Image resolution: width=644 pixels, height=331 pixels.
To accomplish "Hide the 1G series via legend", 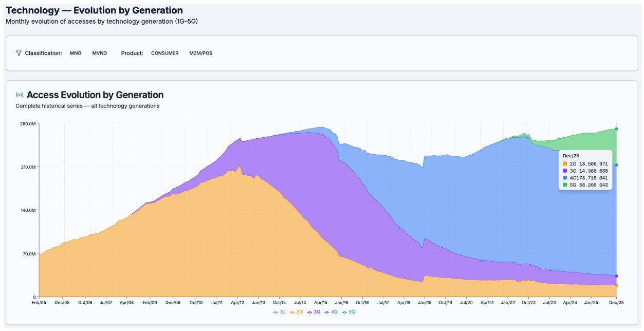I will click(280, 312).
